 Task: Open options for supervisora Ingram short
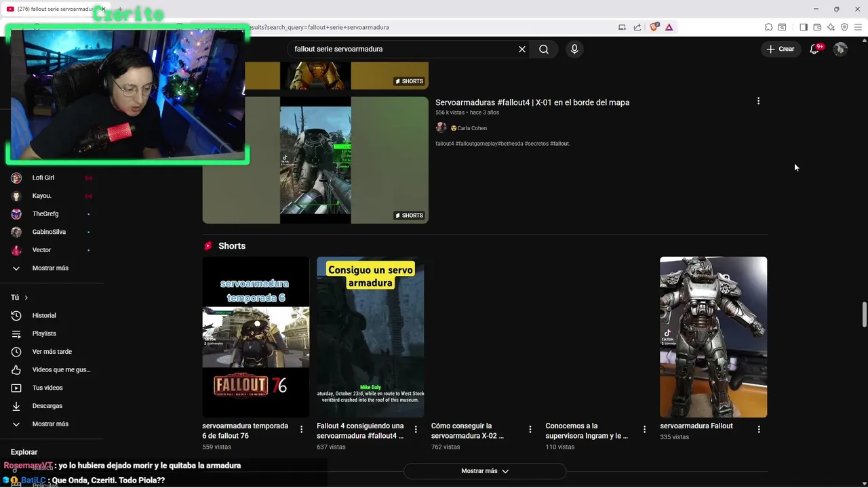pyautogui.click(x=644, y=429)
